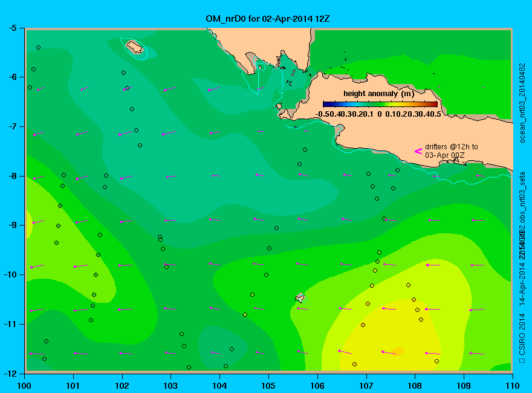Click the y-axis tick label '-9'
532x393 pixels.
tap(13, 226)
